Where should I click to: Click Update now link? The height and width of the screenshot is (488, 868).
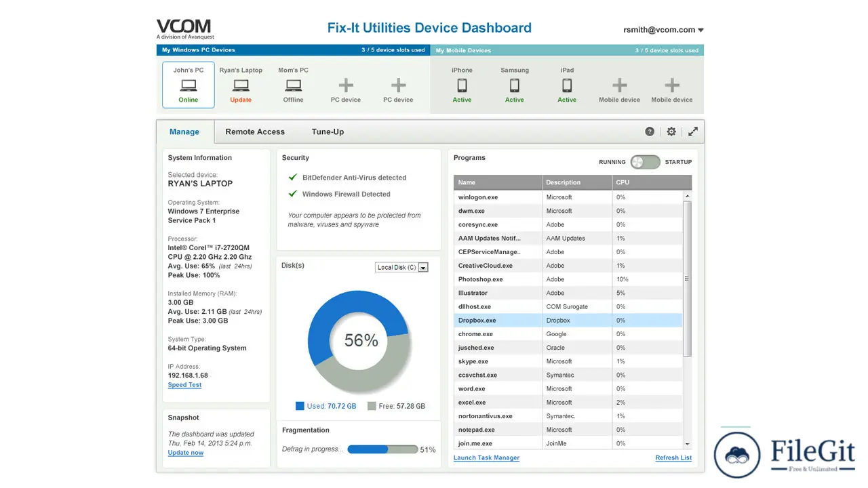[x=186, y=453]
